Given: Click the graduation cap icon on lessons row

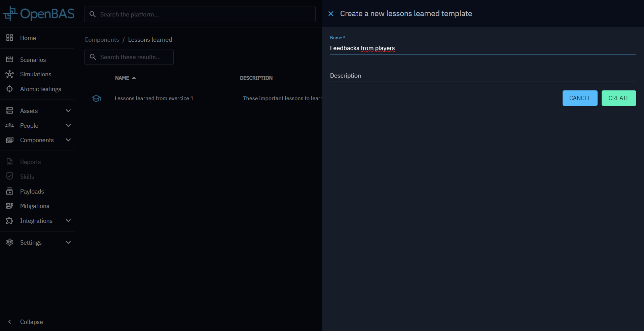Looking at the screenshot, I should 97,98.
